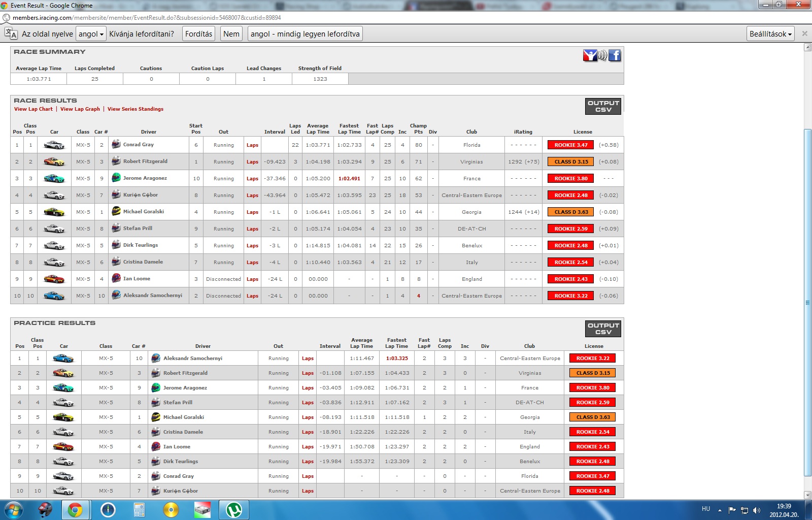This screenshot has width=812, height=520.
Task: Click the Output CSV button for race results
Action: pos(603,106)
